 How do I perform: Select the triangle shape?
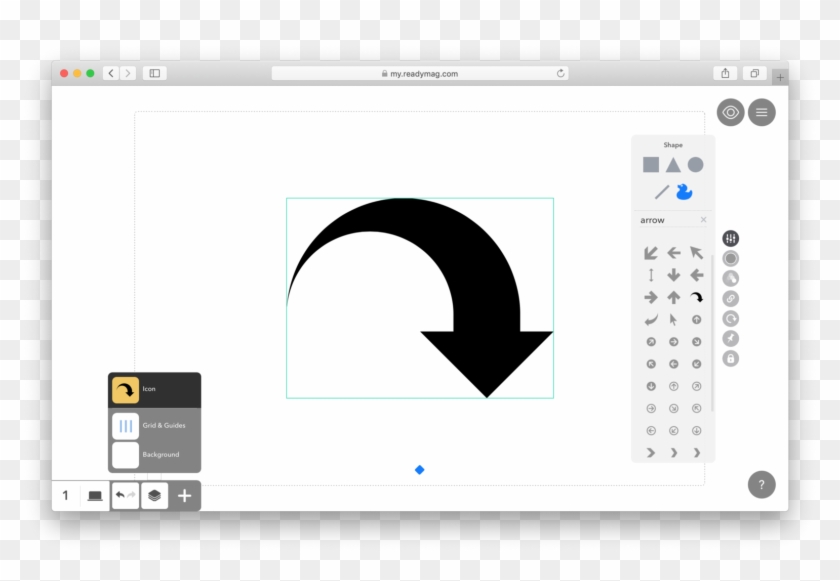click(x=673, y=165)
